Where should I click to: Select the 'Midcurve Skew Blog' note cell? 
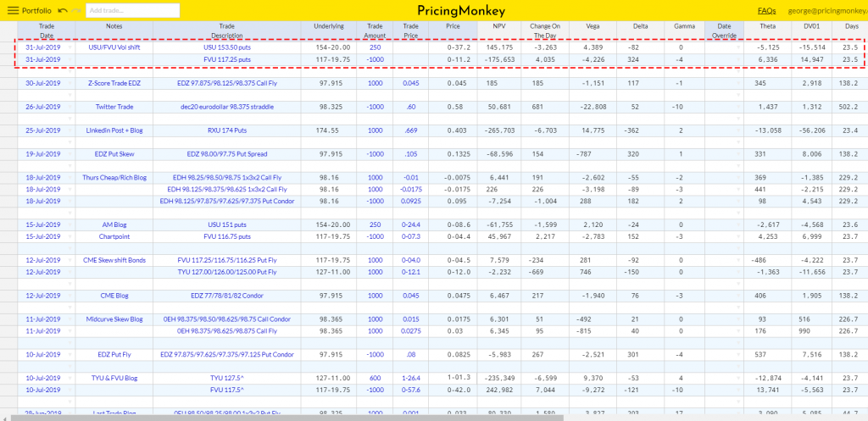click(x=114, y=319)
